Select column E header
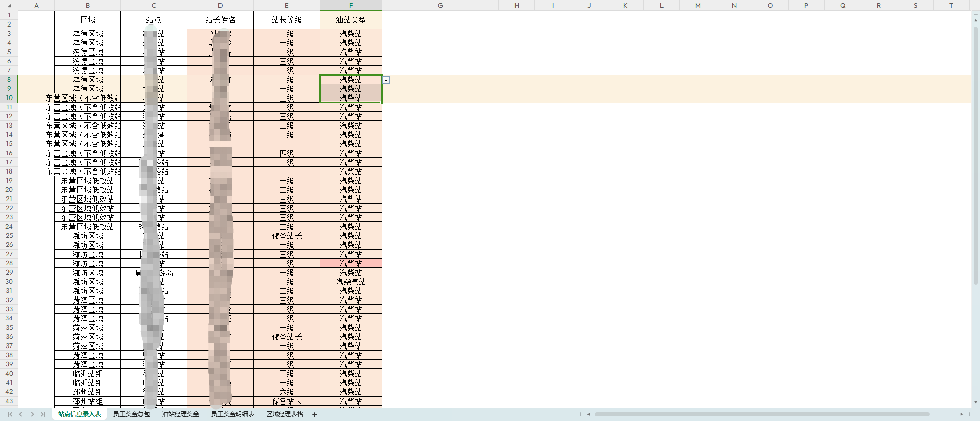The width and height of the screenshot is (980, 421). coord(286,5)
